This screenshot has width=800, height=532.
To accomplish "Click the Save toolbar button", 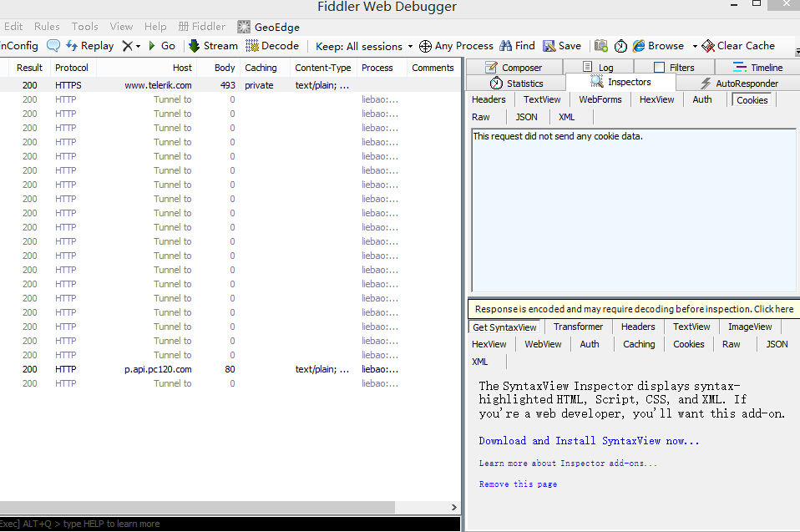I will coord(562,46).
